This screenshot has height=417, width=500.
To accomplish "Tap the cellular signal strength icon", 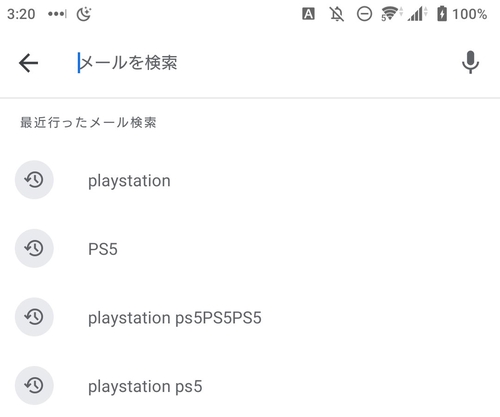I will 417,14.
